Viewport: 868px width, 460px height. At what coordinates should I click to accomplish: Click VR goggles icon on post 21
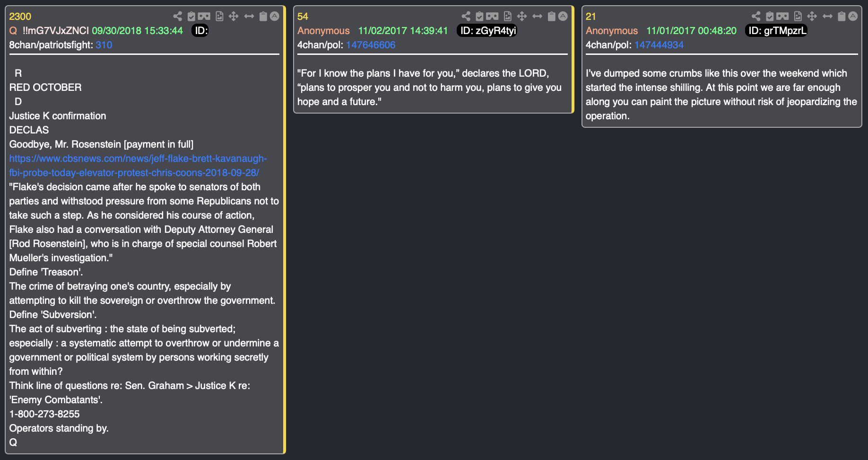[x=782, y=17]
